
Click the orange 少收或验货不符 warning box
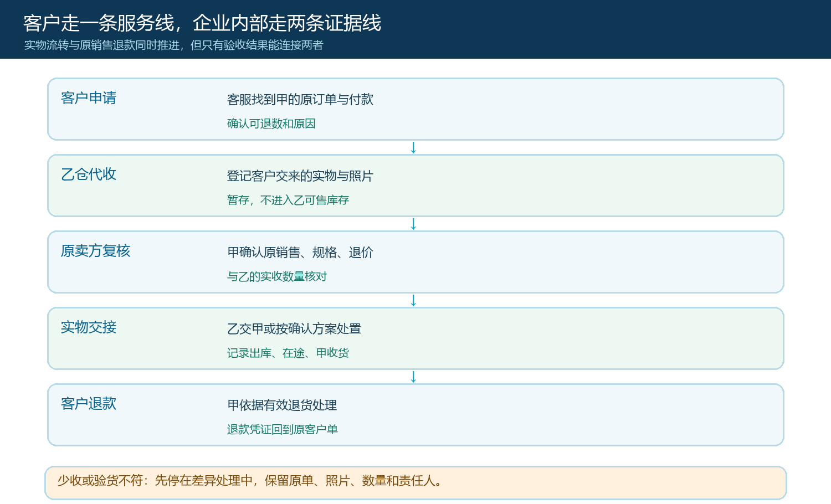coord(416,483)
